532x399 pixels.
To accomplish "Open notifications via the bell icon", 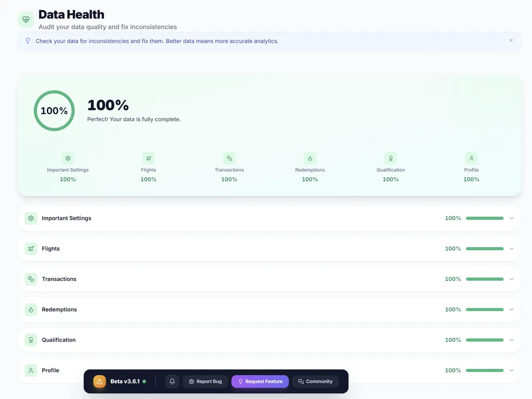I will [172, 381].
